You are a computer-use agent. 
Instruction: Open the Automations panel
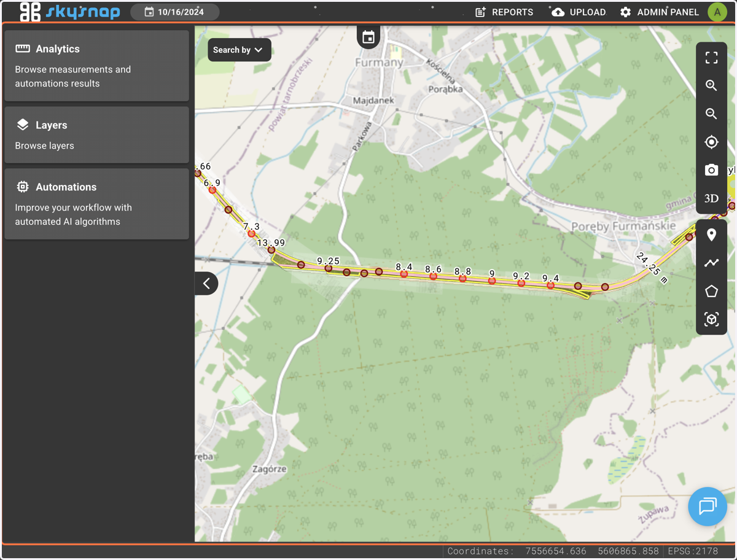click(96, 204)
